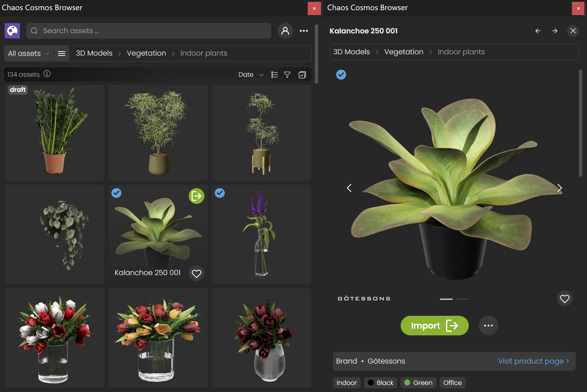Click the Kalanchoe 250 001 title

click(364, 31)
